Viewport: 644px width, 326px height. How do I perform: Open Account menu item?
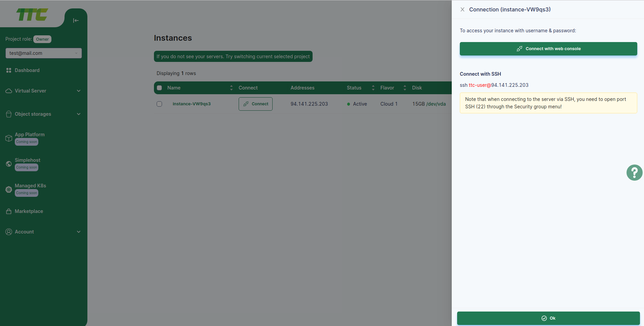tap(24, 232)
